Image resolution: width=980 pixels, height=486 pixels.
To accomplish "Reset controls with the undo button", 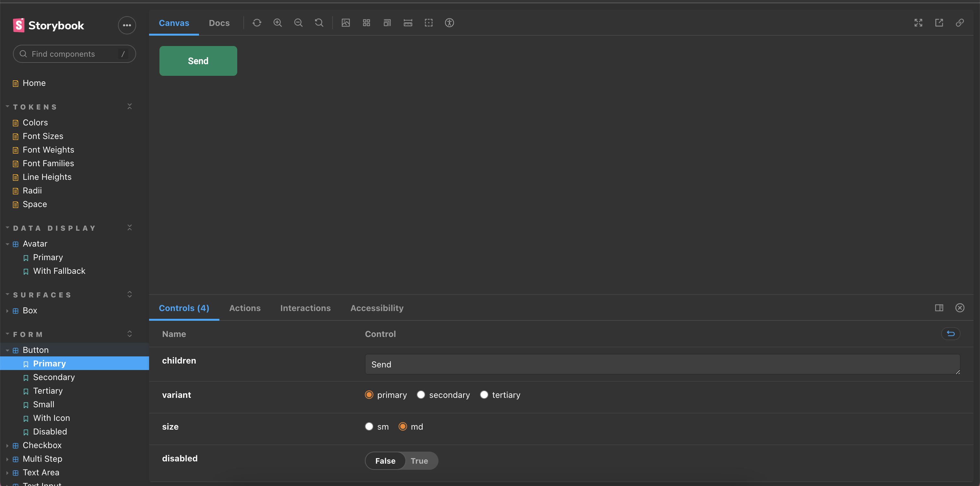I will pyautogui.click(x=950, y=333).
